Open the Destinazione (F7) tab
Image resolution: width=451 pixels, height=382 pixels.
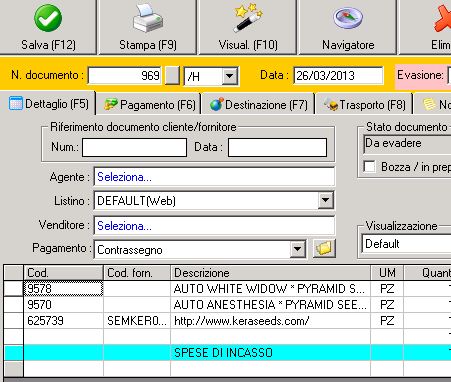click(x=259, y=105)
